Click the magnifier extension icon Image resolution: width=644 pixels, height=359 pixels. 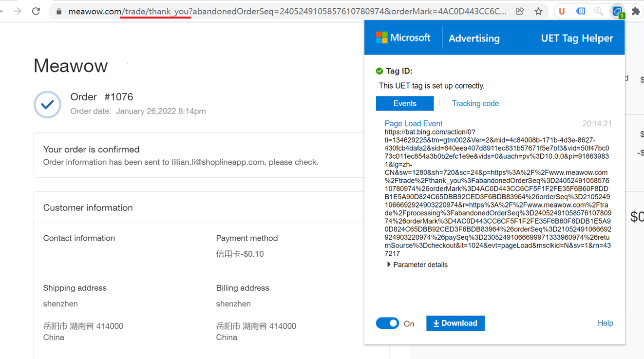[x=599, y=11]
